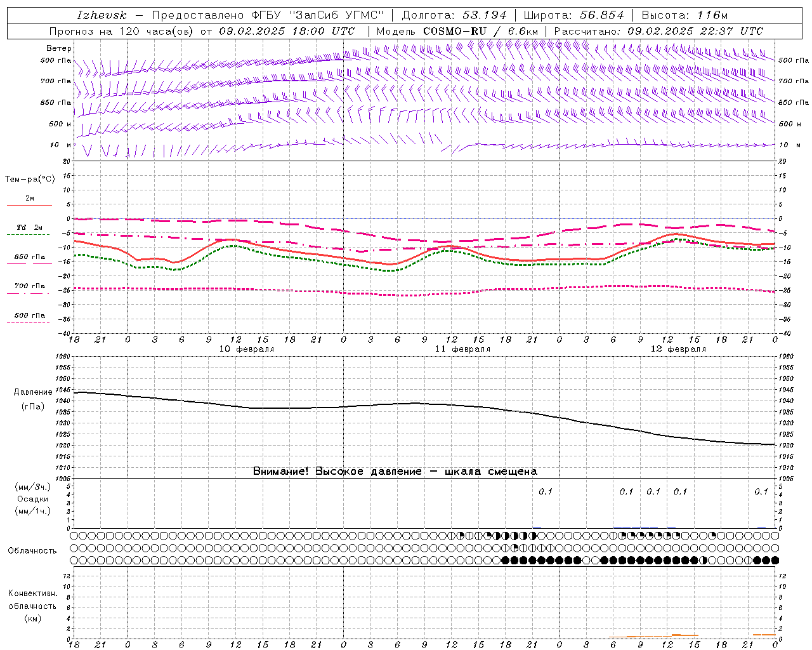Click the 'Высота: 116м' elevation value
This screenshot has width=812, height=650.
point(684,15)
